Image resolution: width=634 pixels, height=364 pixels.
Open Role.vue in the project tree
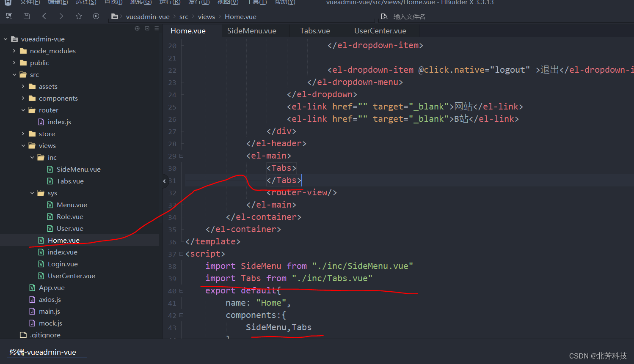point(70,216)
